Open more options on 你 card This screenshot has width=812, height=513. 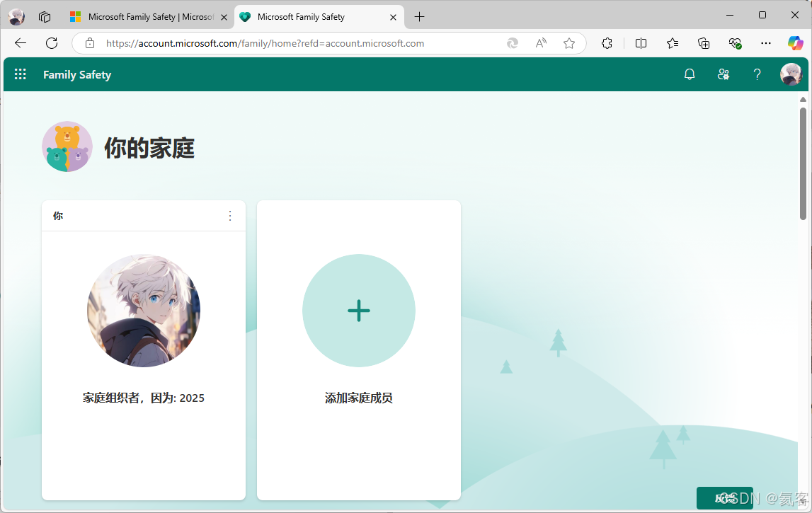pos(230,216)
